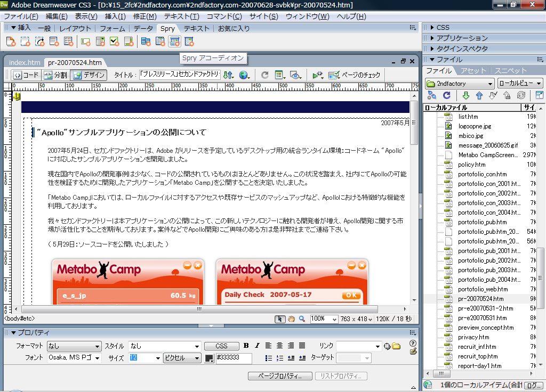Insert a Spry Validation Textarea
This screenshot has height=392, width=546.
129,42
